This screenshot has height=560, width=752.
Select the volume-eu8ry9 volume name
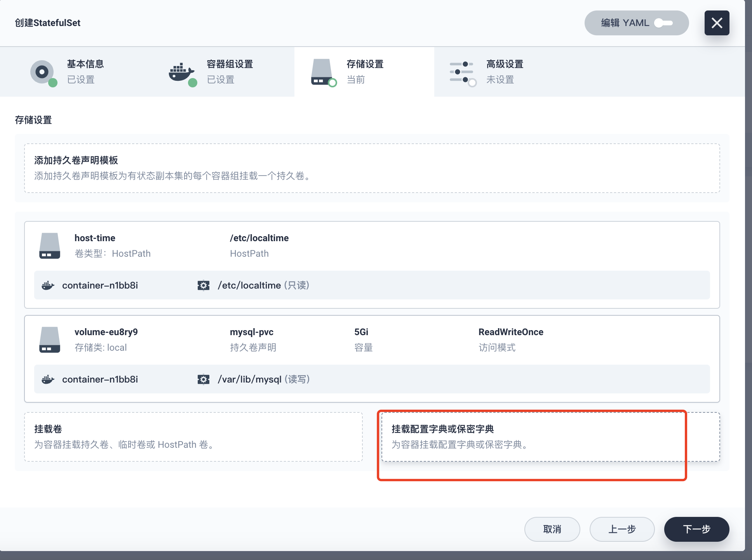106,332
